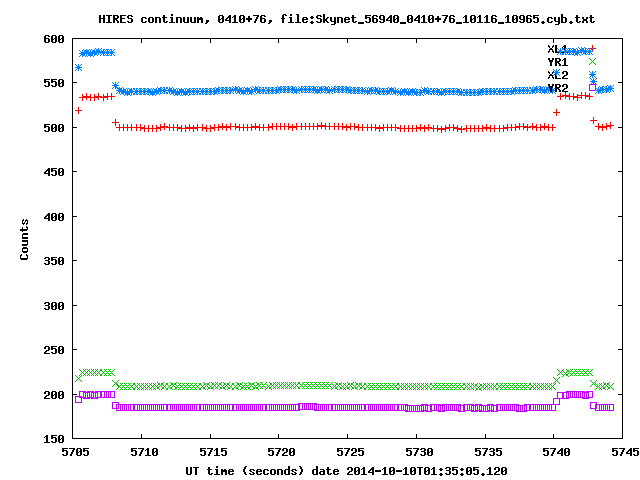The height and width of the screenshot is (480, 640).
Task: Click the XL1 legend label
Action: (558, 49)
